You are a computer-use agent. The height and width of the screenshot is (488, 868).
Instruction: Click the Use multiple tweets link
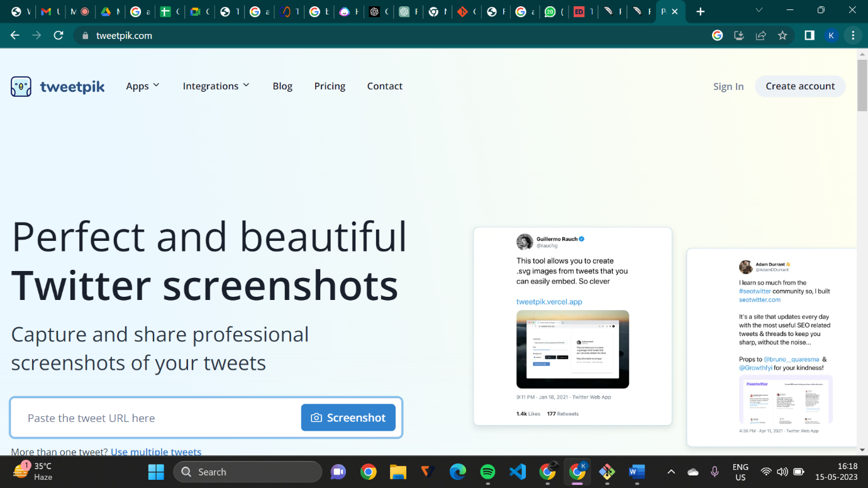pos(156,452)
